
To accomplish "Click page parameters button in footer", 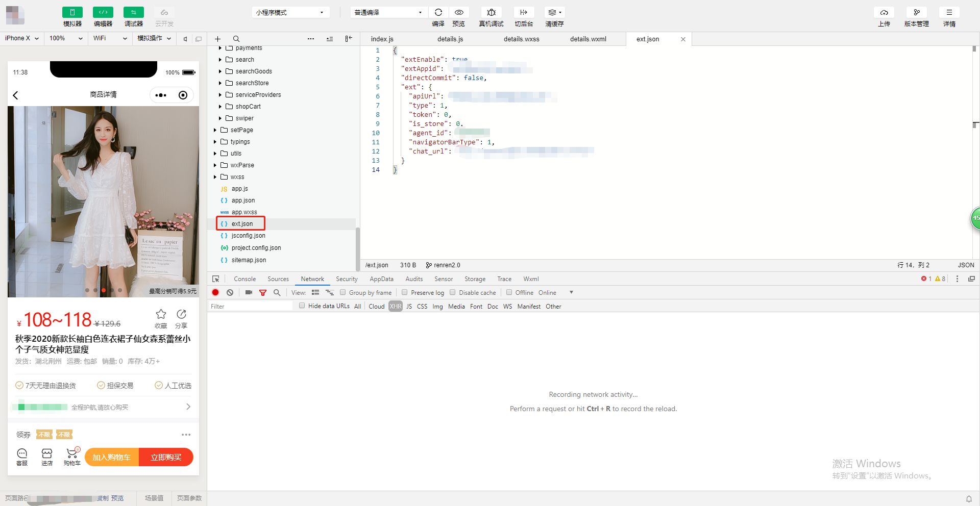I will coord(189,498).
